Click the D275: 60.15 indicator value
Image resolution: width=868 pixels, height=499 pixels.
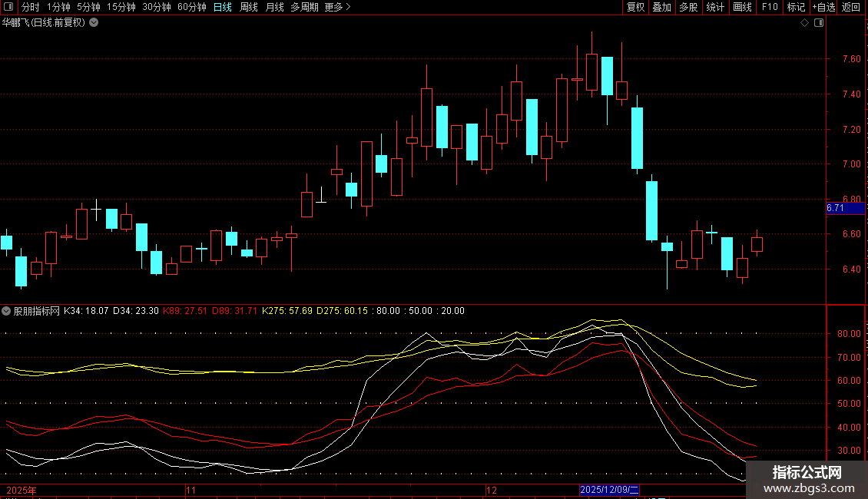pos(342,311)
